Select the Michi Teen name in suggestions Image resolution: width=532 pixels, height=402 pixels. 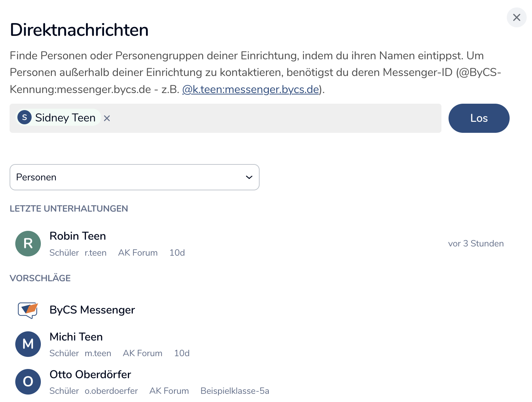pyautogui.click(x=76, y=337)
